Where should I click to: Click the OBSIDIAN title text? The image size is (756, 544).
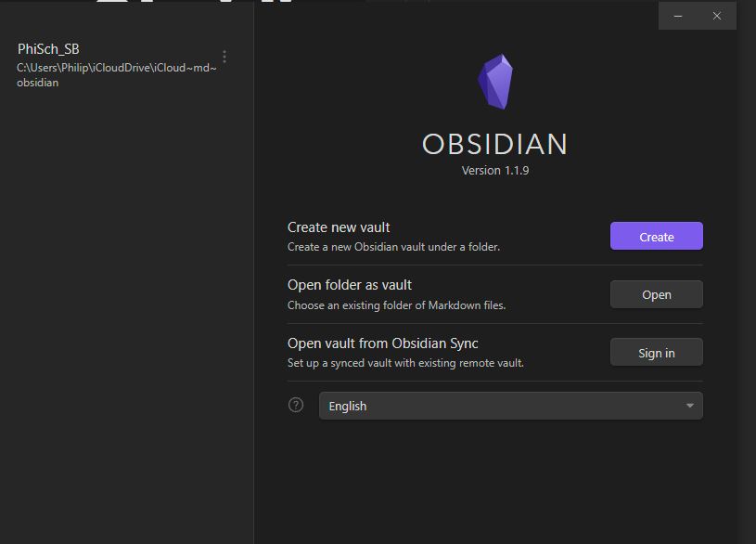pos(495,144)
